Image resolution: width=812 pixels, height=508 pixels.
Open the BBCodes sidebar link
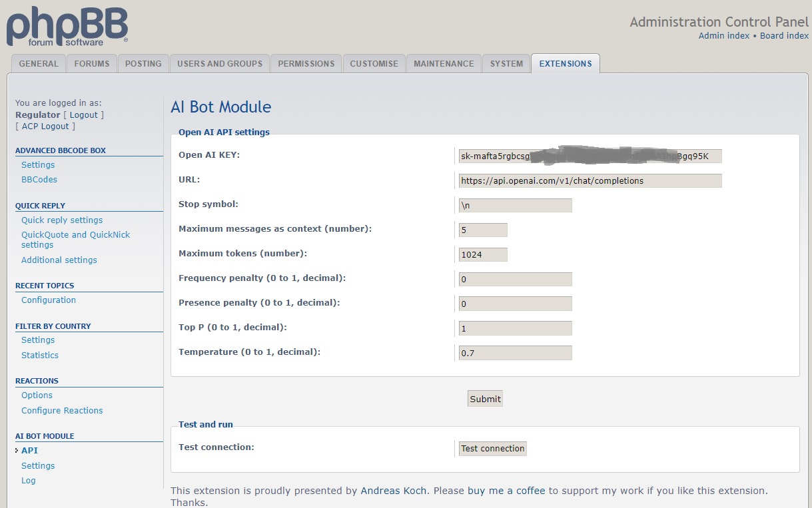click(39, 180)
